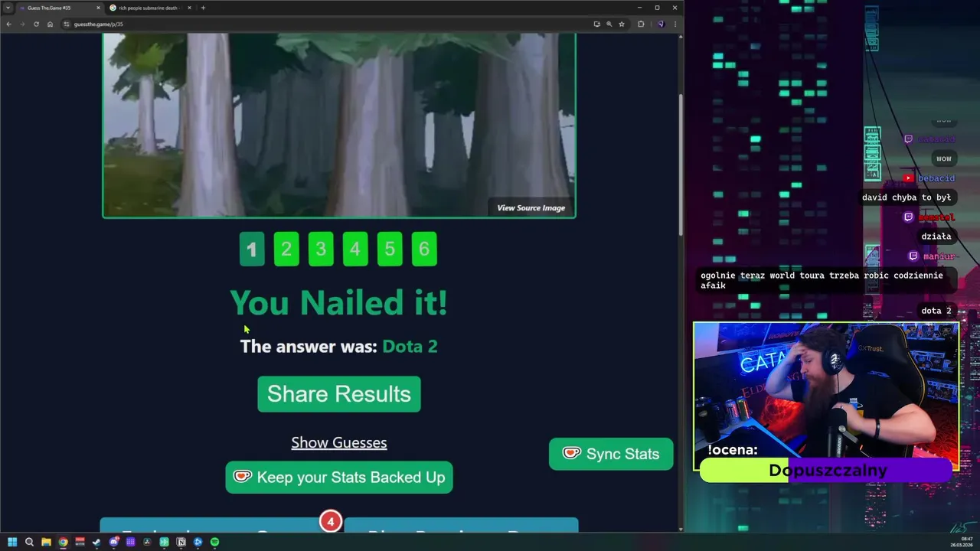Open File Explorer from taskbar

click(46, 542)
